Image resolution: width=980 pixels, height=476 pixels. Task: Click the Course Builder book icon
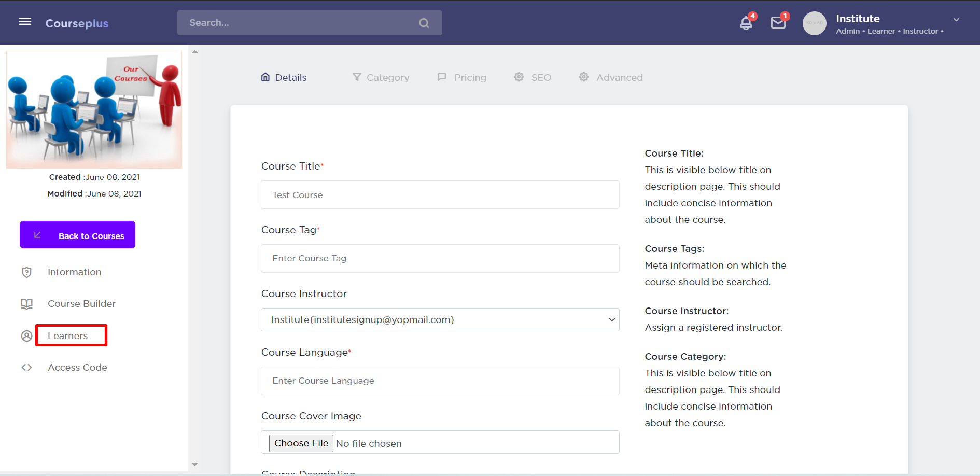click(x=27, y=304)
